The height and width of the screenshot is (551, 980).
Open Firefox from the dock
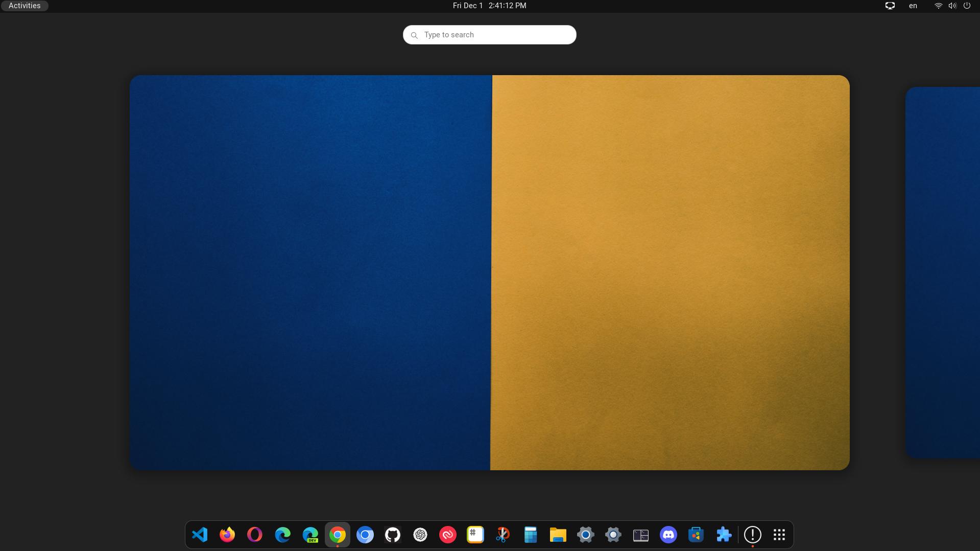pyautogui.click(x=227, y=535)
